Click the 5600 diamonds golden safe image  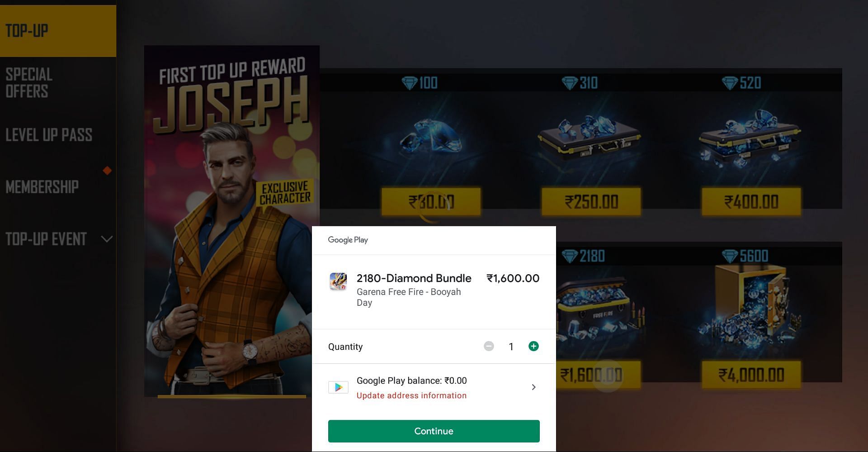tap(750, 310)
